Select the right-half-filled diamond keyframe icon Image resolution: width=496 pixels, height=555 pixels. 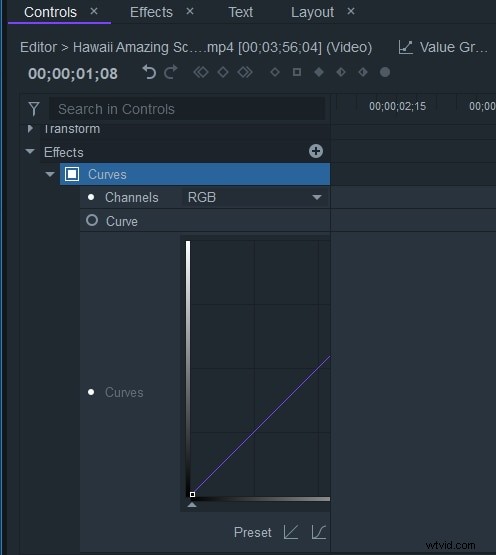(x=363, y=72)
